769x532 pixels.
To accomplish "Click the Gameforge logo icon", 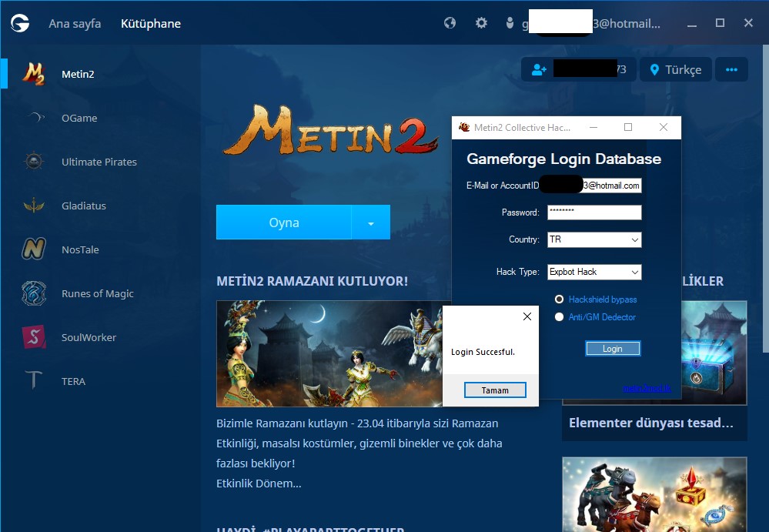I will coord(20,23).
